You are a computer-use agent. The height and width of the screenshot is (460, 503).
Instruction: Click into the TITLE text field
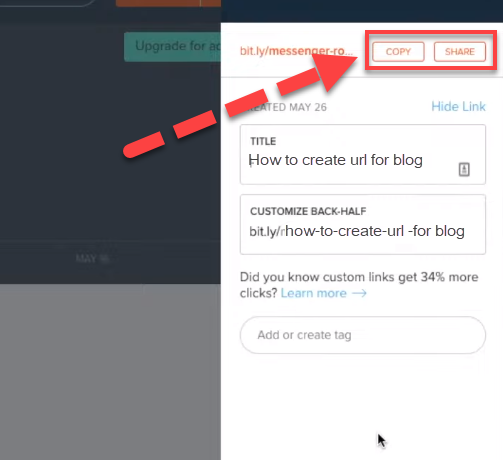(363, 154)
